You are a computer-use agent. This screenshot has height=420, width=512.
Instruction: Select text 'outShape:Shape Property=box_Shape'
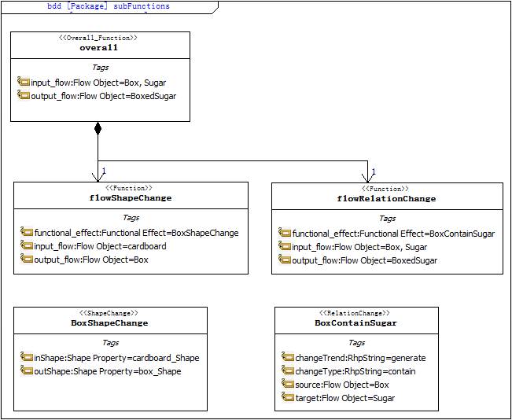tap(108, 371)
